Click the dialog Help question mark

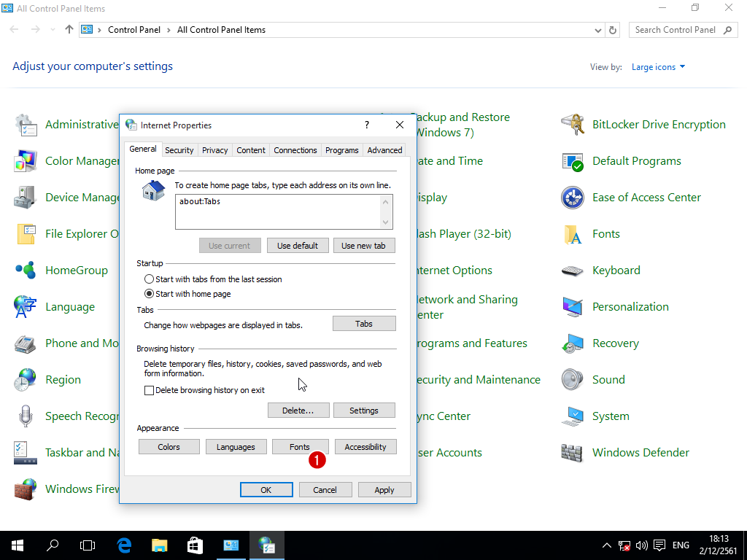(366, 125)
